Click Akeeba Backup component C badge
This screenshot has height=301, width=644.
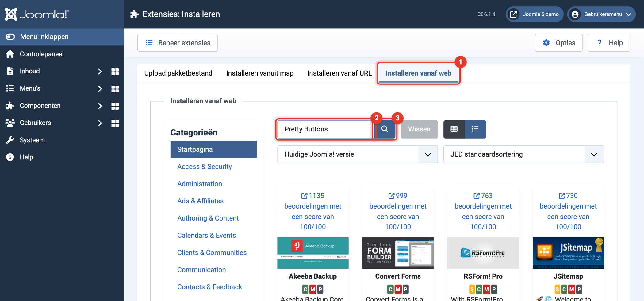pyautogui.click(x=305, y=289)
